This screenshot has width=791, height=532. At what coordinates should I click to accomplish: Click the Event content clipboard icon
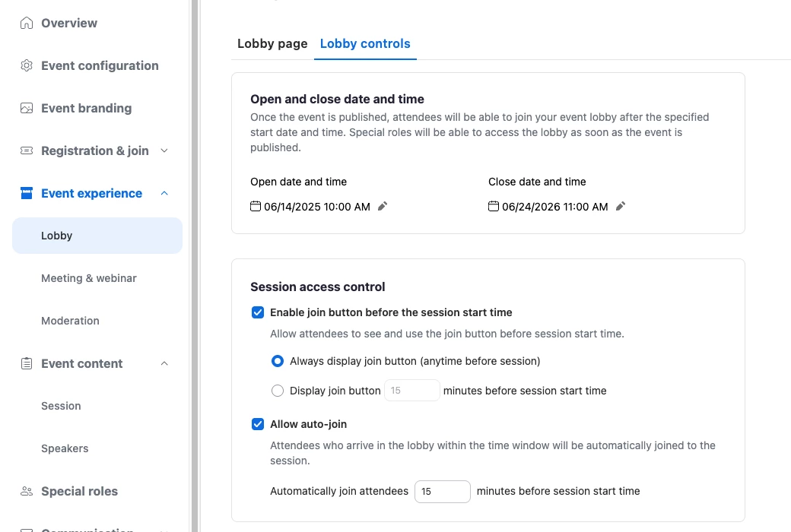[x=26, y=363]
